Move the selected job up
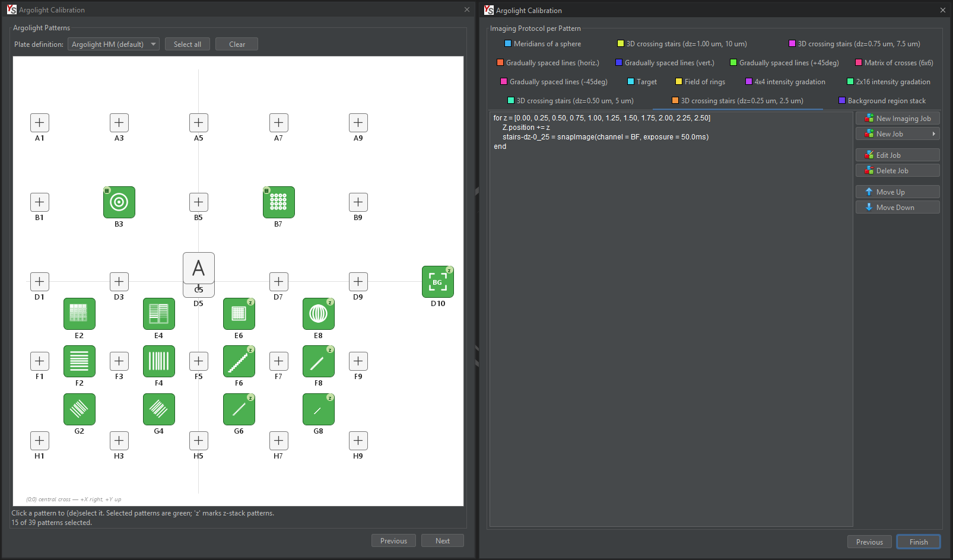This screenshot has height=560, width=953. pyautogui.click(x=898, y=192)
